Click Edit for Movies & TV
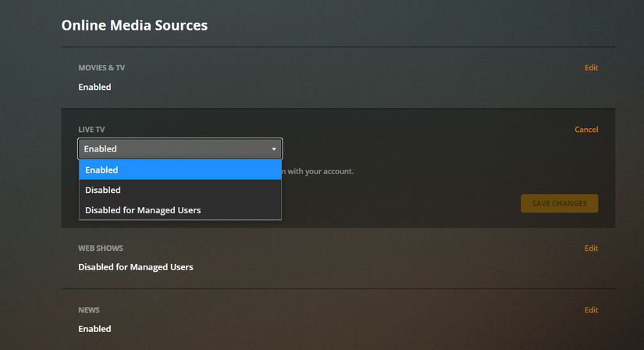Viewport: 644px width, 350px height. tap(591, 68)
